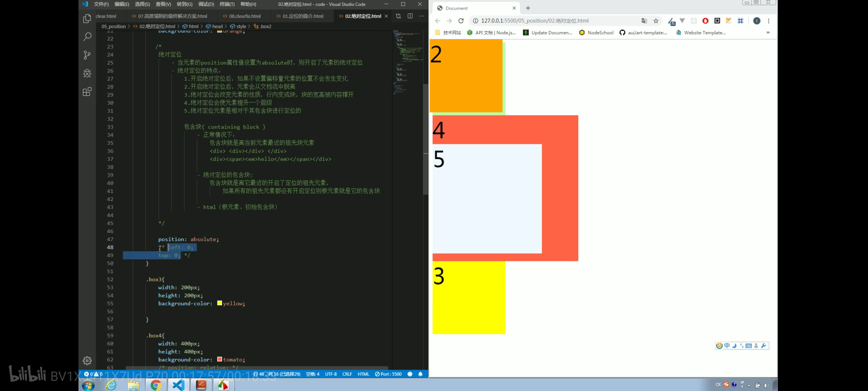
Task: Click the feedback smiley in status bar
Action: coord(410,374)
